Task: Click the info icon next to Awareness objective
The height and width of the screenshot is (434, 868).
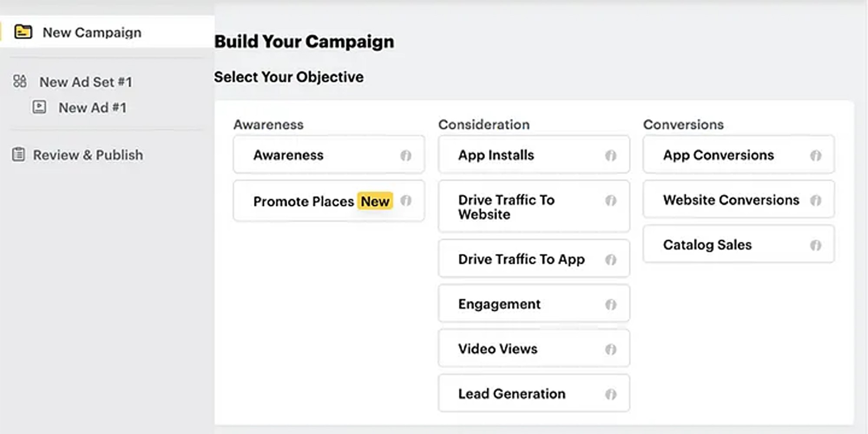Action: [x=406, y=155]
